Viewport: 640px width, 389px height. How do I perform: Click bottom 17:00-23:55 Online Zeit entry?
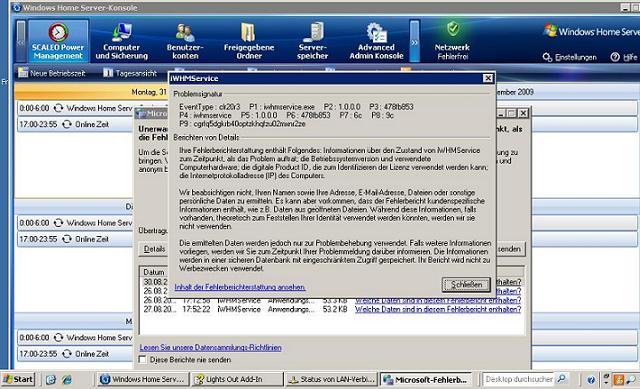click(x=76, y=354)
